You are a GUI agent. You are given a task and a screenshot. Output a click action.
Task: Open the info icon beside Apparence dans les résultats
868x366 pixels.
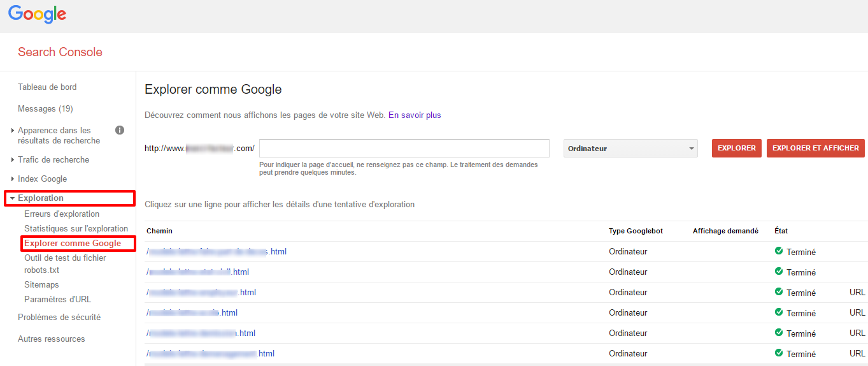(120, 130)
